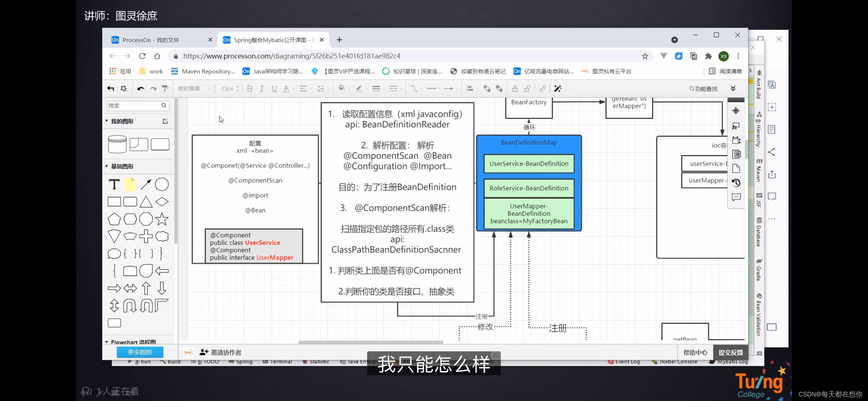Open the line dash style dropdown
The width and height of the screenshot is (868, 401).
click(x=394, y=88)
